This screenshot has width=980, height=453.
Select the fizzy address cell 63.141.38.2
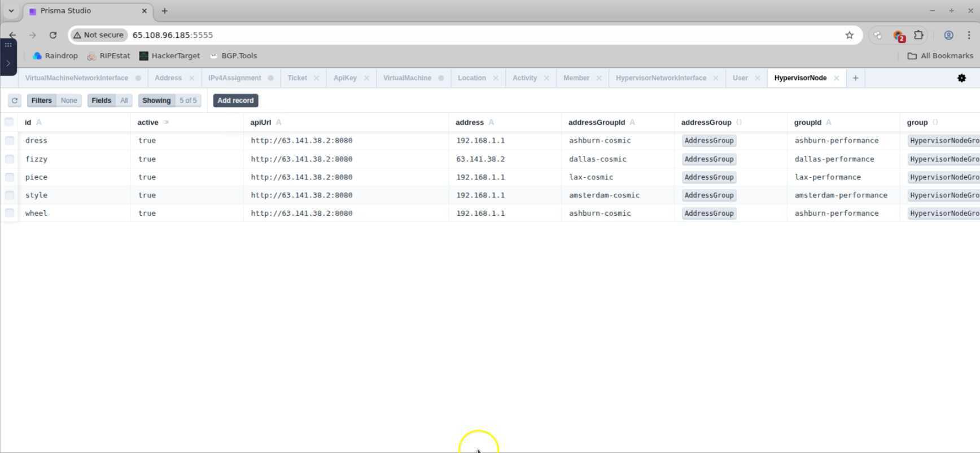pyautogui.click(x=505, y=159)
